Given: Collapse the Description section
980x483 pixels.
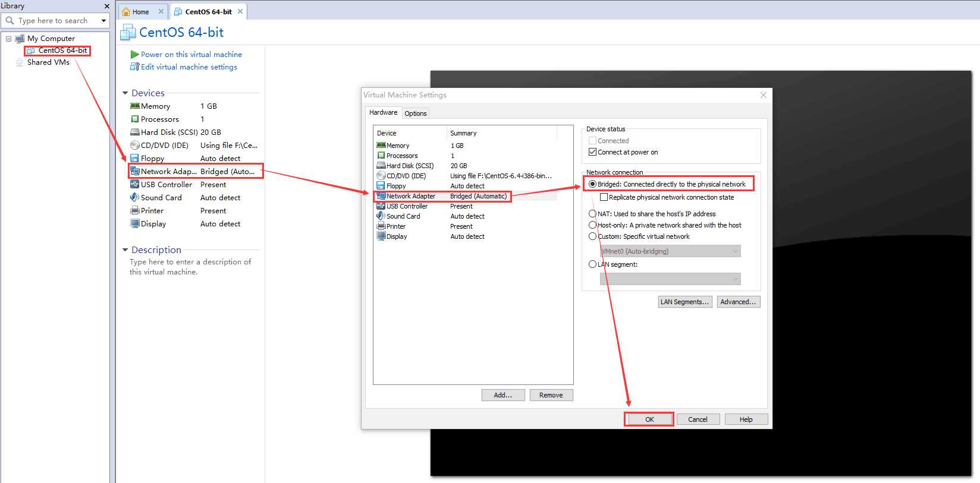Looking at the screenshot, I should pyautogui.click(x=125, y=250).
